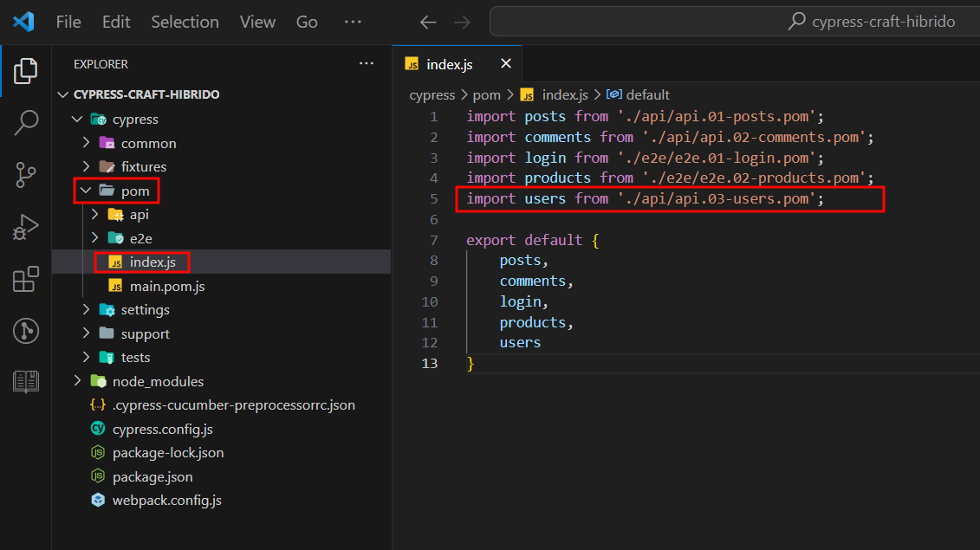This screenshot has width=980, height=550.
Task: Expand the support folder chevron
Action: click(87, 333)
